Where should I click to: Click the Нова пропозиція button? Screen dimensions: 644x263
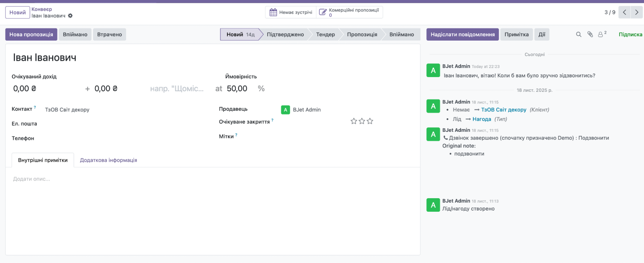[x=31, y=34]
